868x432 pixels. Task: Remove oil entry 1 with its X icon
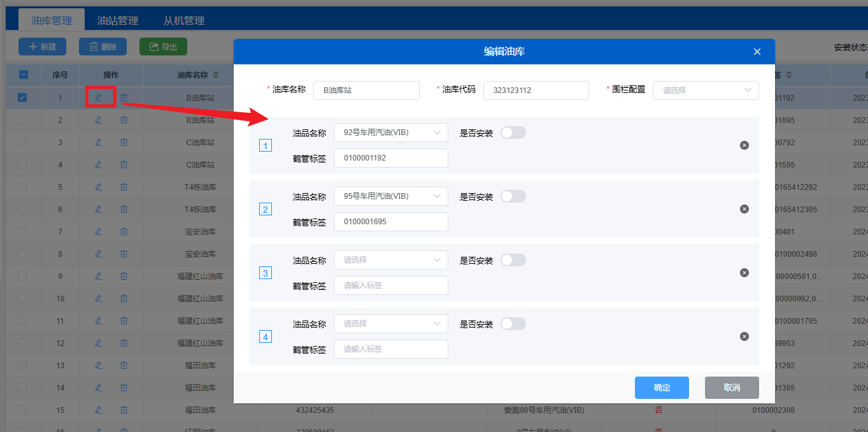click(x=744, y=145)
